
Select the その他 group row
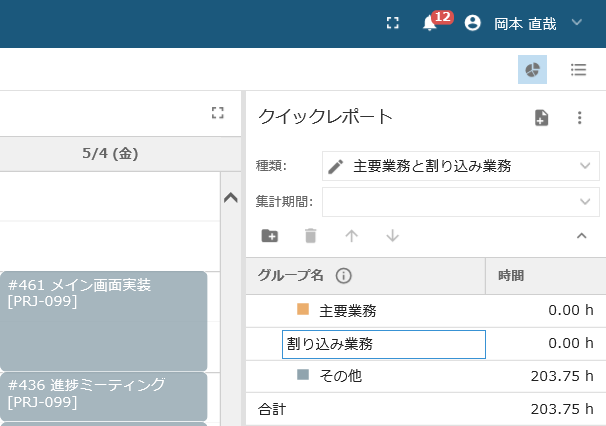426,376
